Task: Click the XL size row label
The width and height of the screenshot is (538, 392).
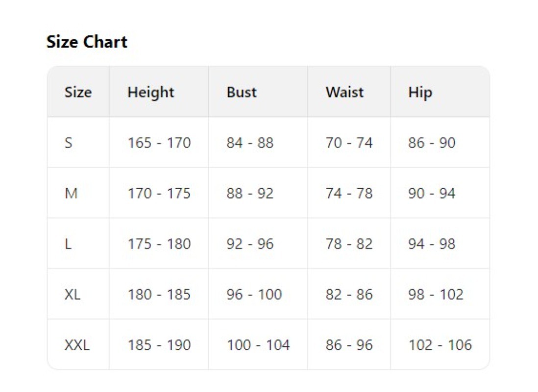Action: tap(73, 294)
